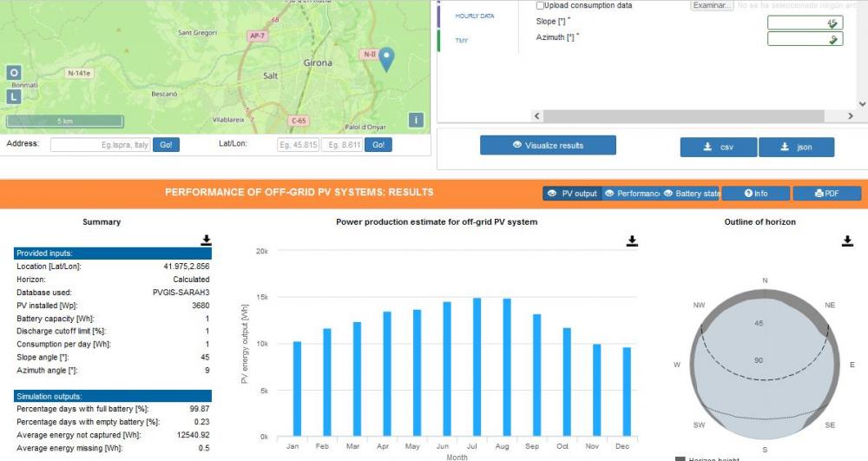This screenshot has width=868, height=461.
Task: Click the energy not captured value 12540.92
Action: [x=194, y=435]
